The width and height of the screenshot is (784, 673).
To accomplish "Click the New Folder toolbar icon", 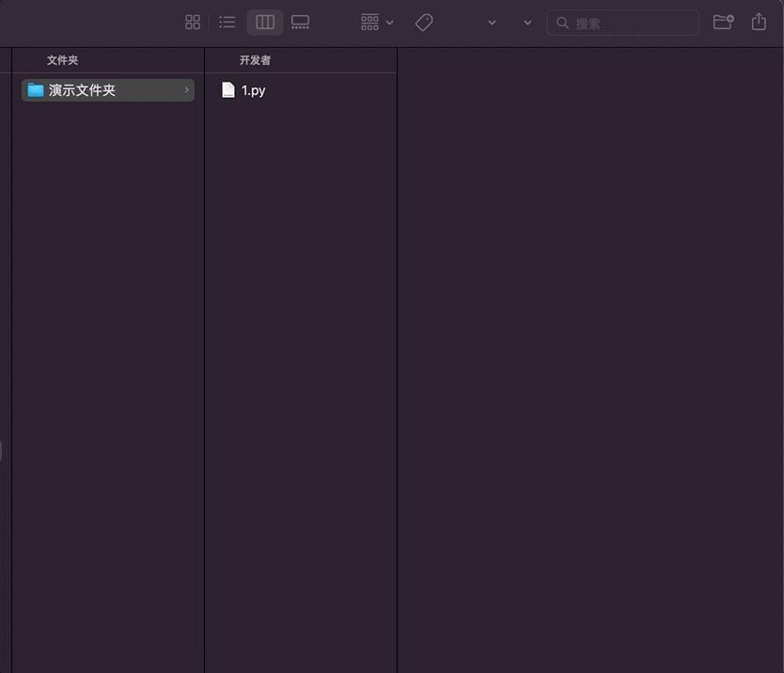I will tap(722, 22).
